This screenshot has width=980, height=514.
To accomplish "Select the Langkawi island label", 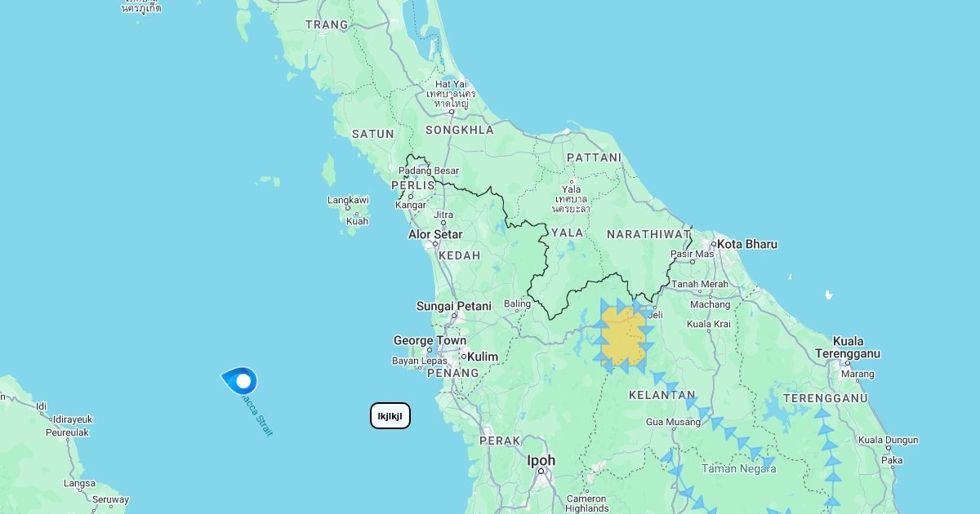I will pos(348,200).
